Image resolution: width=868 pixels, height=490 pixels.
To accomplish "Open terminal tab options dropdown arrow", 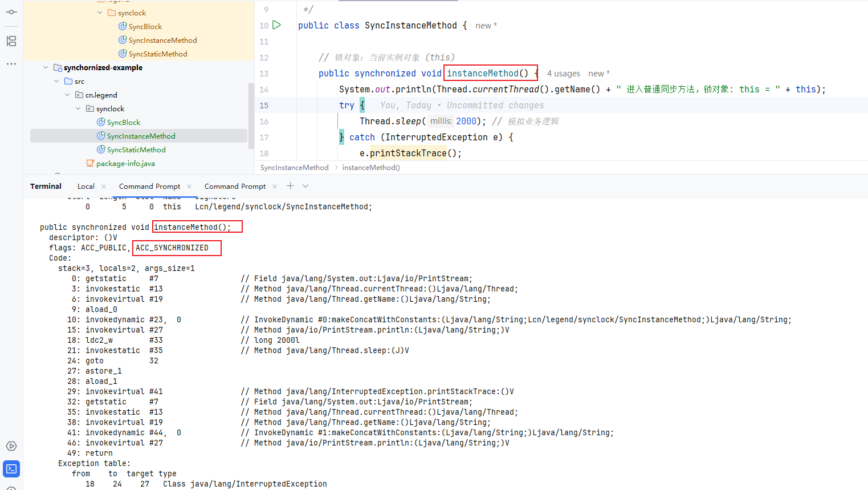I will [x=305, y=186].
